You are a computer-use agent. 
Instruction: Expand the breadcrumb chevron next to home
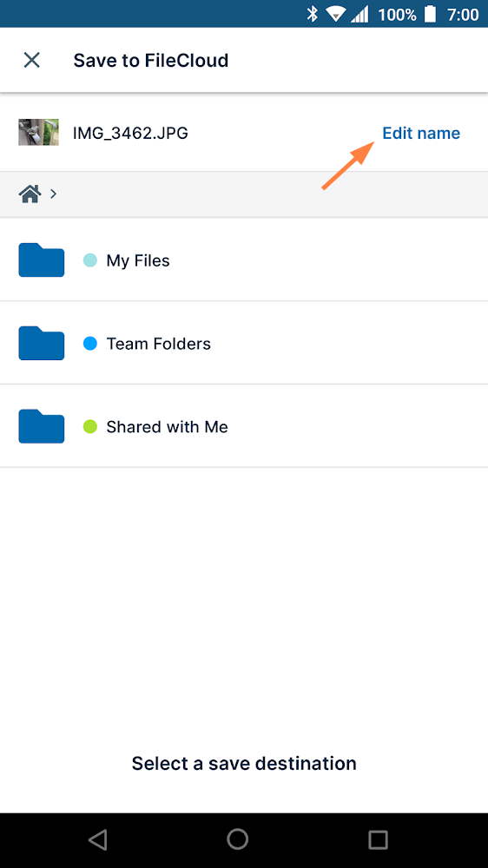coord(53,194)
